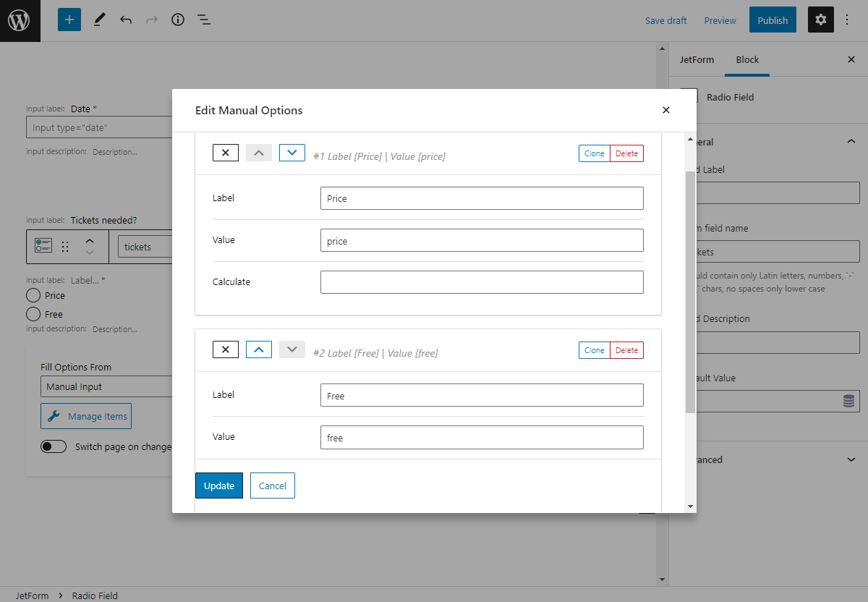
Task: Select the editing Tools pencil icon
Action: (99, 20)
